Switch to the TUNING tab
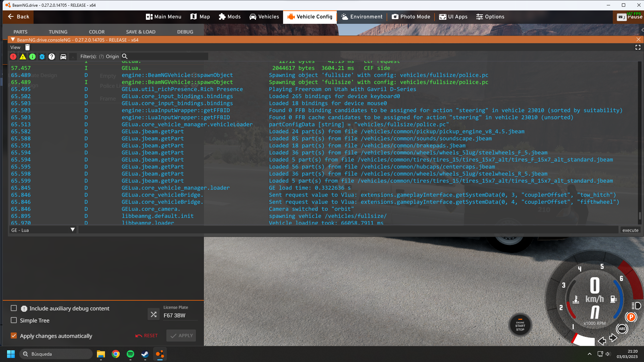Screen dimensions: 644x362 pos(58,32)
